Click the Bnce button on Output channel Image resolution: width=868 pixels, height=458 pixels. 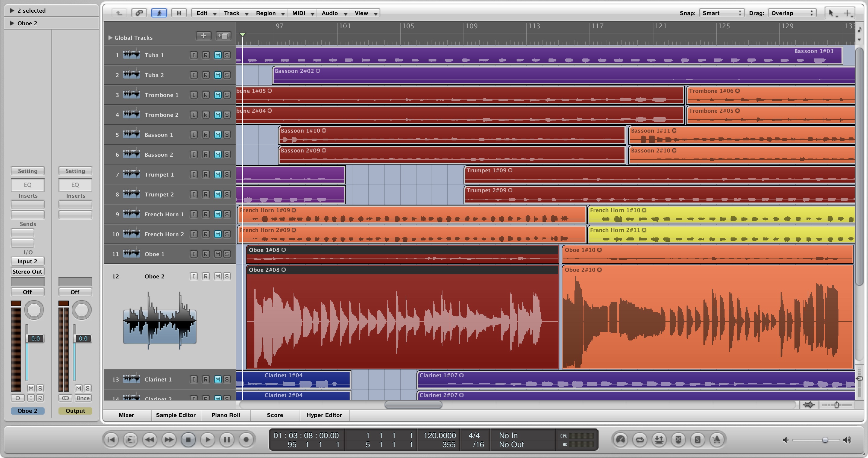point(83,398)
